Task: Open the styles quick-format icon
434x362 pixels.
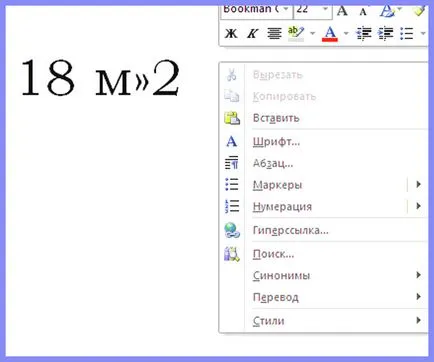Action: point(387,11)
